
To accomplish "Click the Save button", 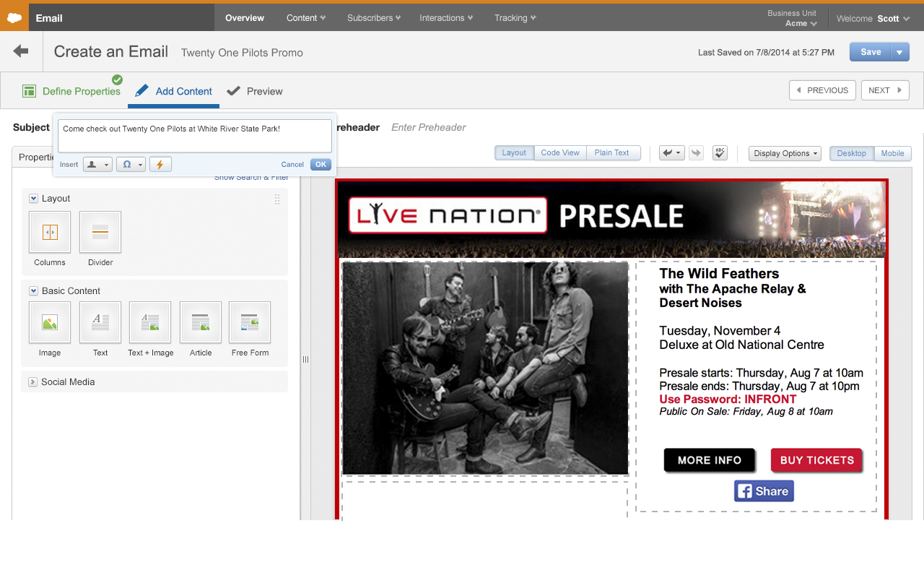I will click(x=871, y=52).
